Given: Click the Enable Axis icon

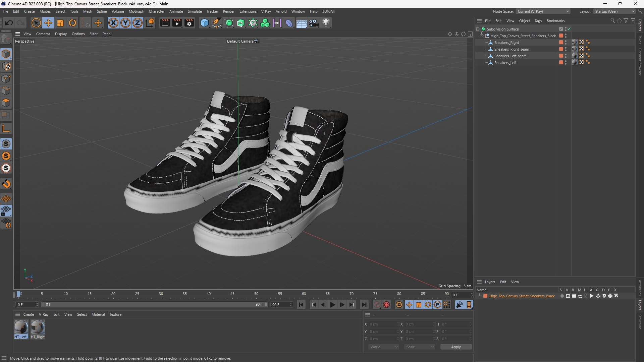Looking at the screenshot, I should tap(6, 128).
